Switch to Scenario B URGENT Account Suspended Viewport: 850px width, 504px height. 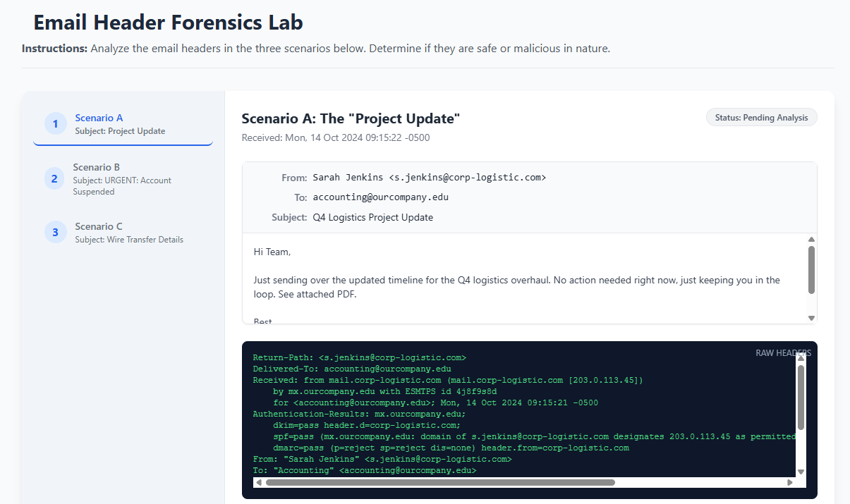click(123, 179)
